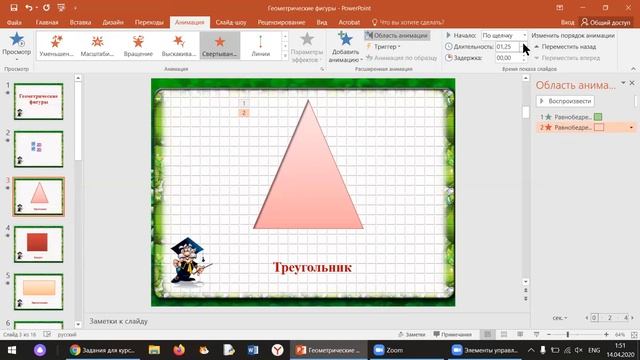
Task: Open the Файл menu tab
Action: click(14, 22)
